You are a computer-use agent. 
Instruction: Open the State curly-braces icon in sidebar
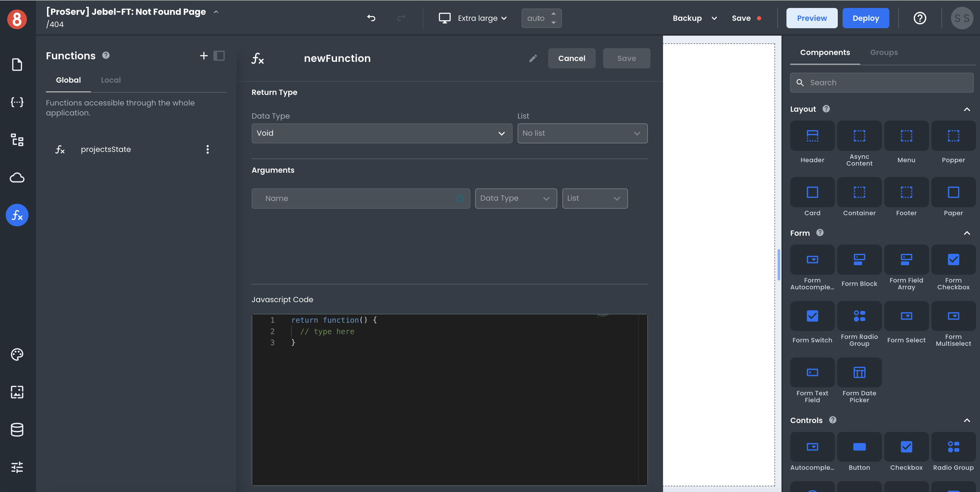pos(17,102)
